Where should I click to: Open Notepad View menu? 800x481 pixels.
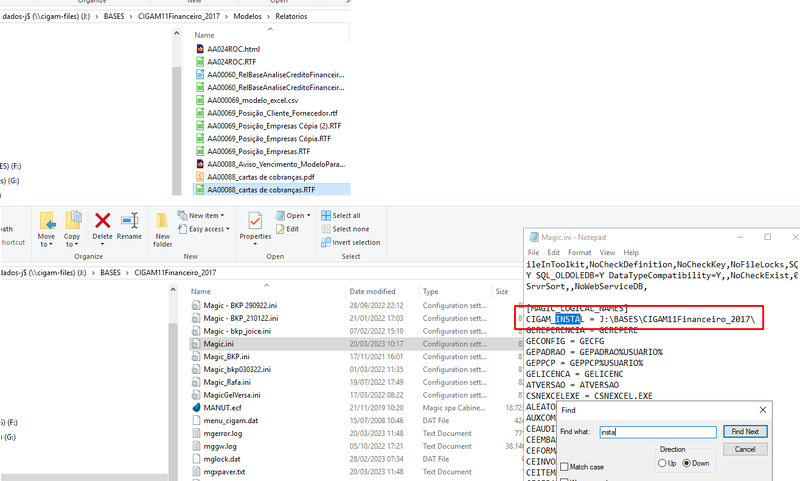607,252
